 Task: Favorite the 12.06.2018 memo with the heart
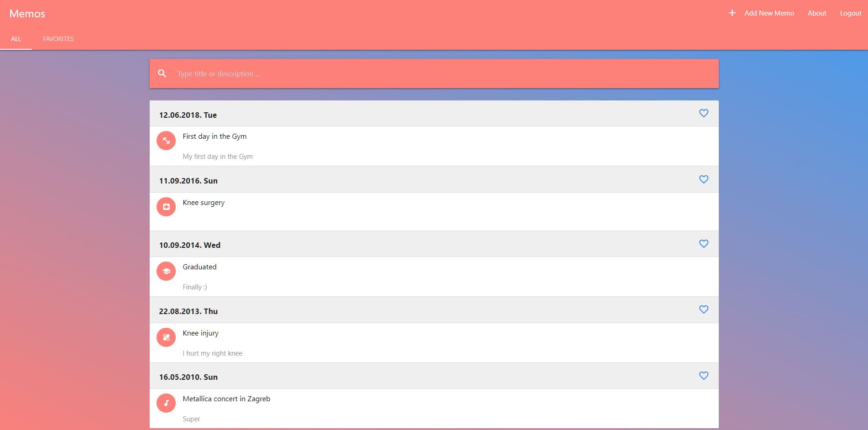point(704,113)
